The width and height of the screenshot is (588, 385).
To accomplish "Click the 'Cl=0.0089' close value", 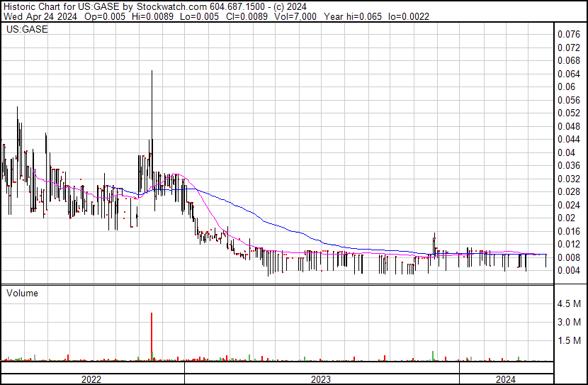I will (247, 16).
